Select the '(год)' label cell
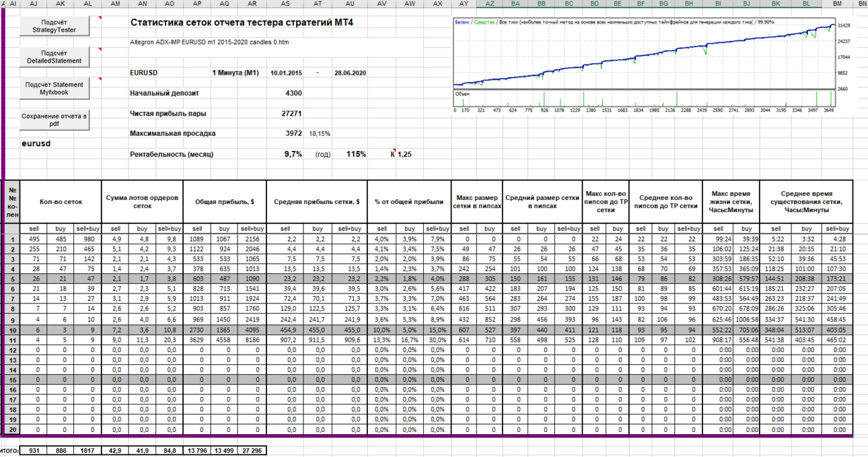Screen dimensions: 868x457 (324, 154)
